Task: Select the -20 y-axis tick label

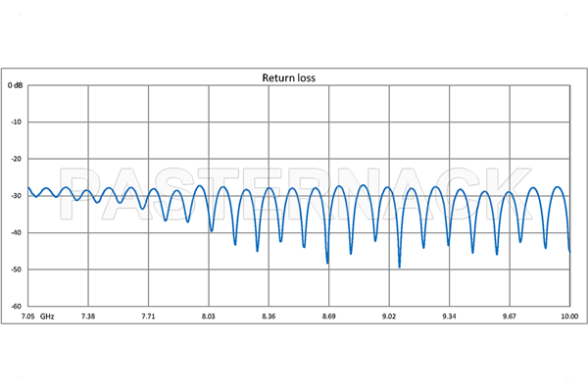Action: [x=16, y=159]
